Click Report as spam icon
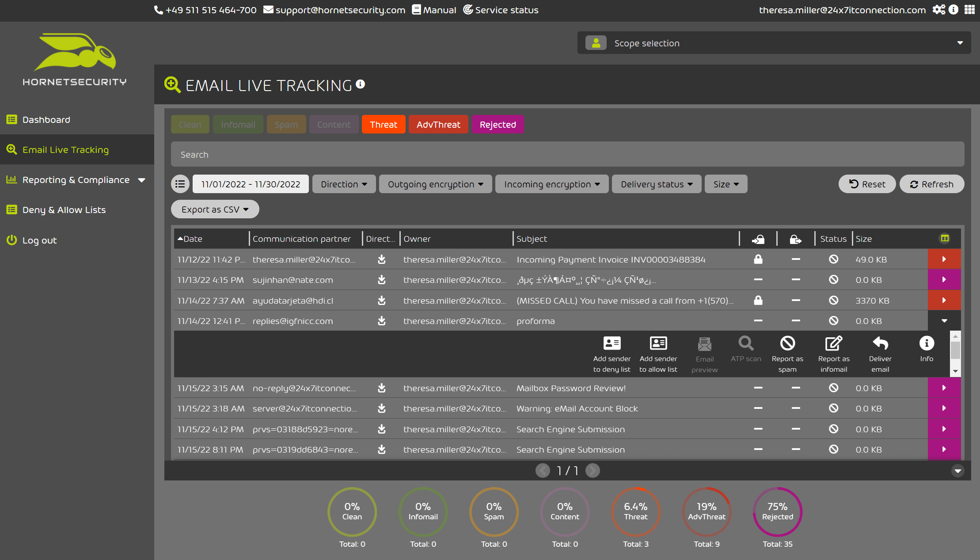This screenshot has width=980, height=560. tap(787, 343)
